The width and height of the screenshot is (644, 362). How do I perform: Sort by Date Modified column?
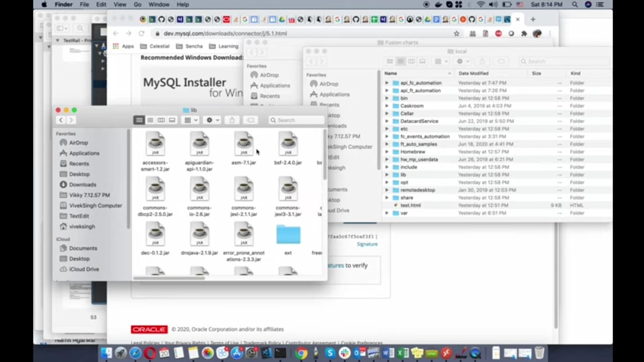coord(491,73)
